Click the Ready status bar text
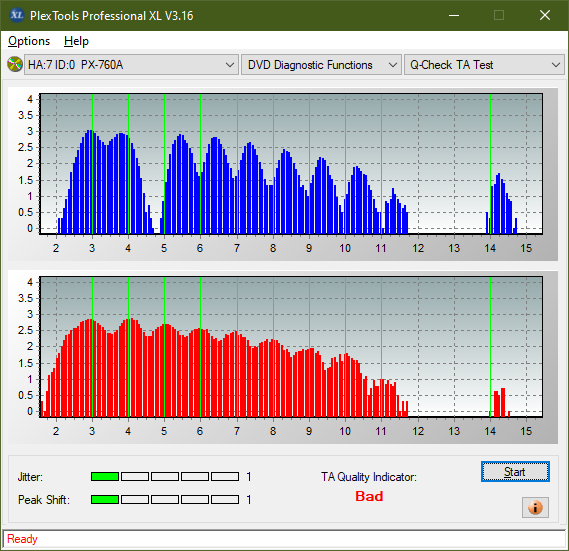Viewport: 569px width, 551px height. click(x=22, y=539)
